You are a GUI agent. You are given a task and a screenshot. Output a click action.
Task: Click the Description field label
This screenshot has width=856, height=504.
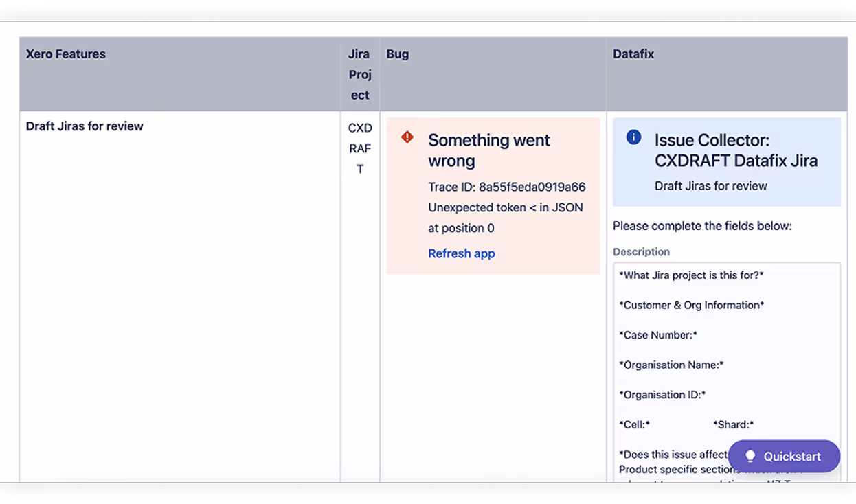pos(641,252)
